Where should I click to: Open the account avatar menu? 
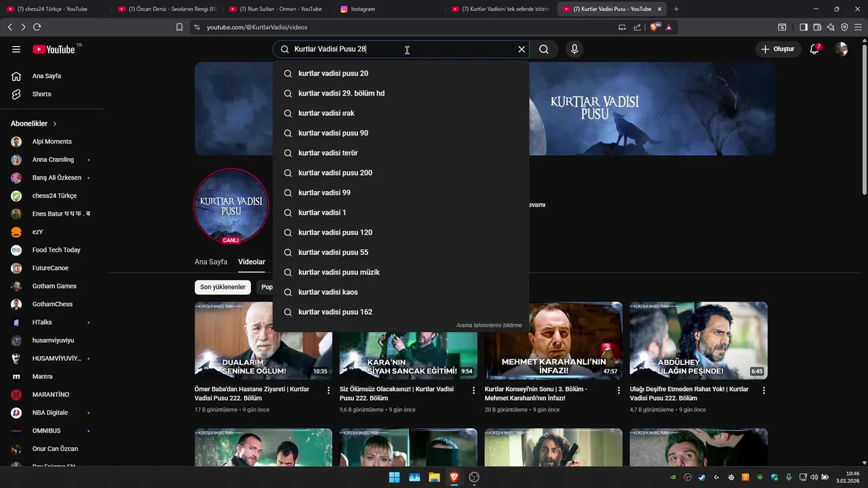pos(842,49)
